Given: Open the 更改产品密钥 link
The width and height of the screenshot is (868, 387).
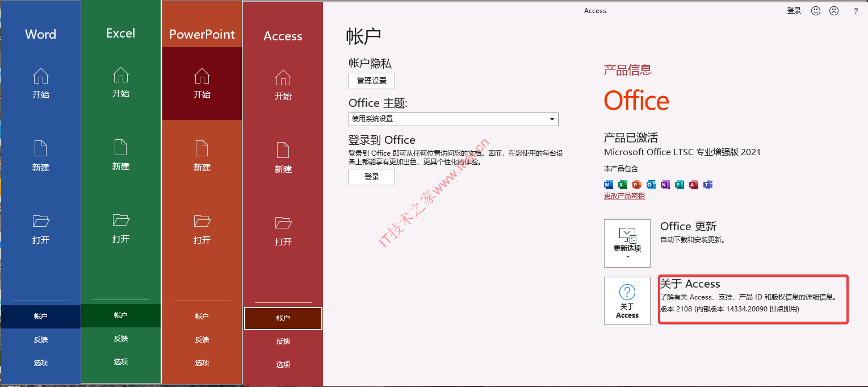Looking at the screenshot, I should 624,196.
